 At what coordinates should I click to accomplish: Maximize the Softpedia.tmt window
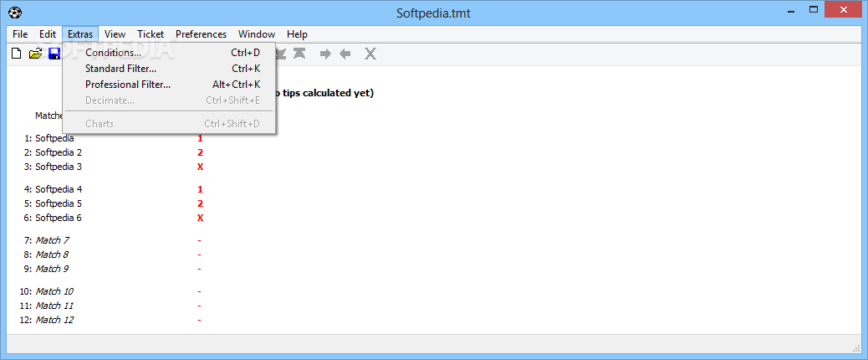(813, 10)
